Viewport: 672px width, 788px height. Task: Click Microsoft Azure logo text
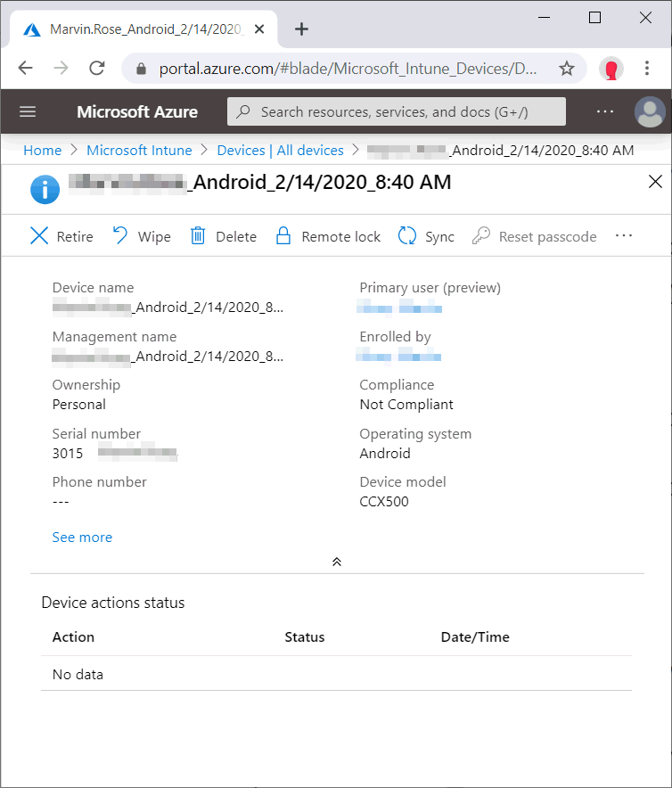coord(137,111)
